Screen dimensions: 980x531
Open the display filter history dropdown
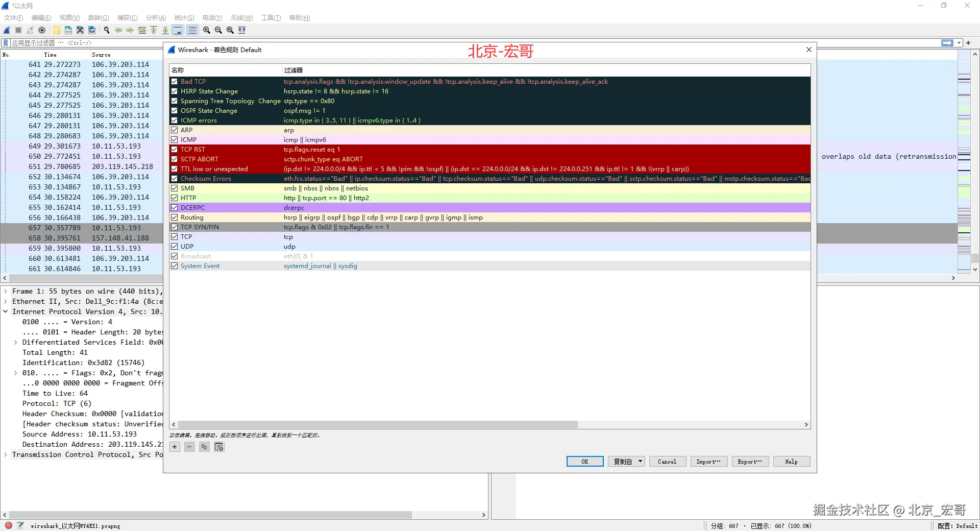tap(959, 43)
